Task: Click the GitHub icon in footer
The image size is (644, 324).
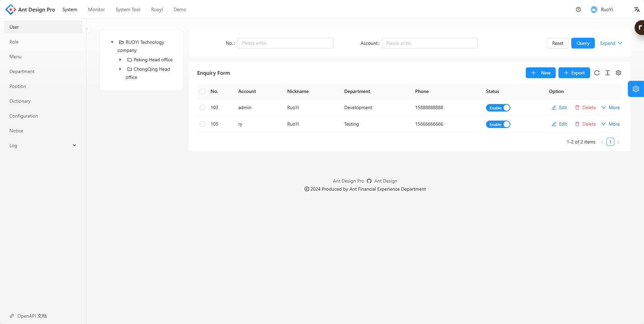Action: point(369,181)
